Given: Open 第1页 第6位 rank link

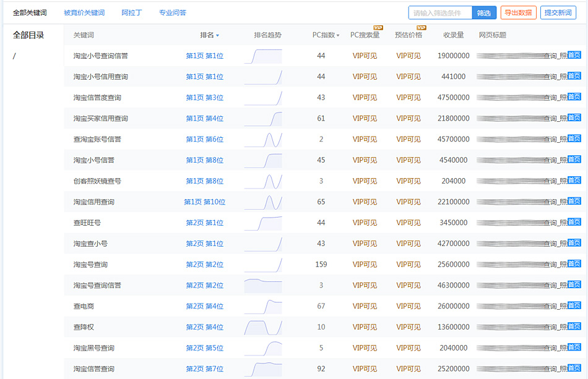Looking at the screenshot, I should click(205, 139).
